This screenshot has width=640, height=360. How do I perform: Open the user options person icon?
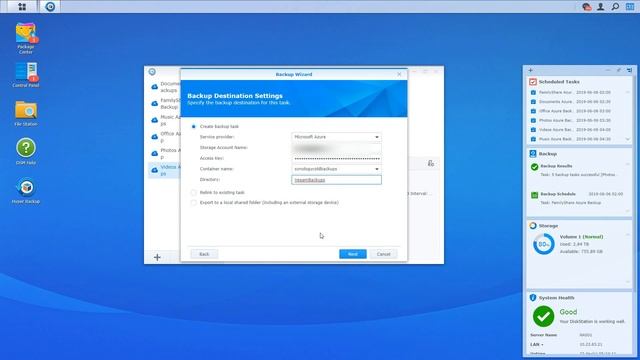[601, 7]
